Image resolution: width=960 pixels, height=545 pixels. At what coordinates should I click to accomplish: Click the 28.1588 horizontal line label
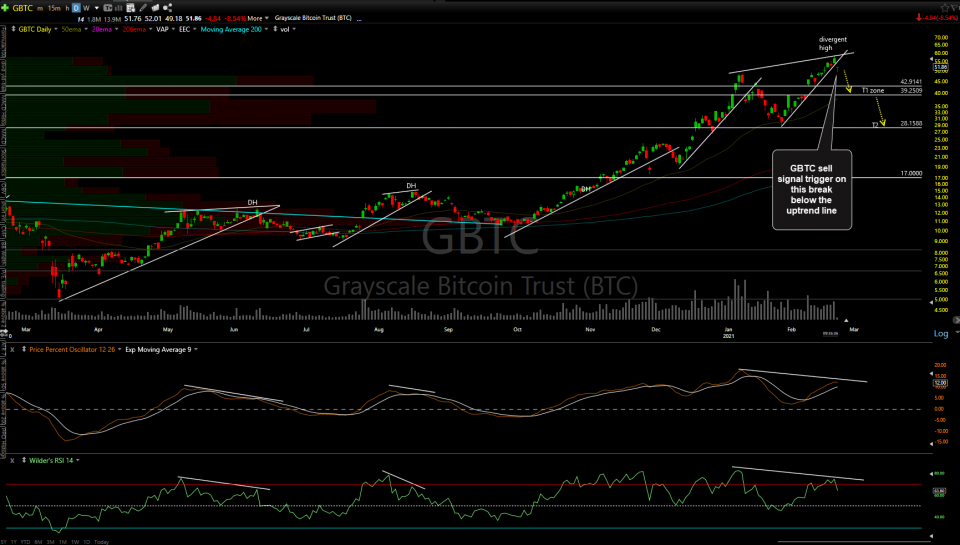tap(911, 123)
